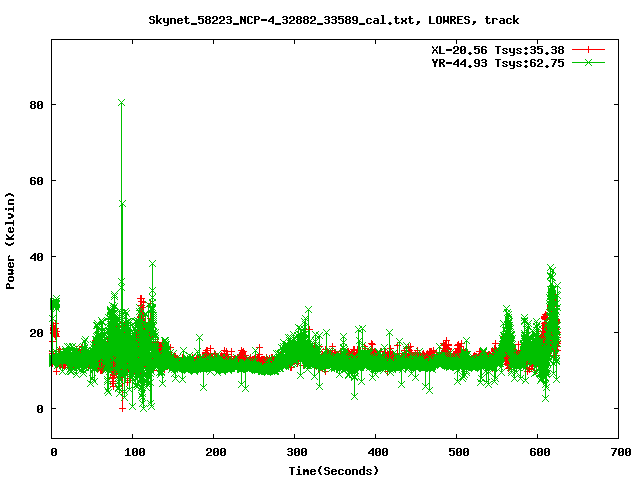Click the y-axis tick label 40
The height and width of the screenshot is (480, 640).
[x=36, y=257]
